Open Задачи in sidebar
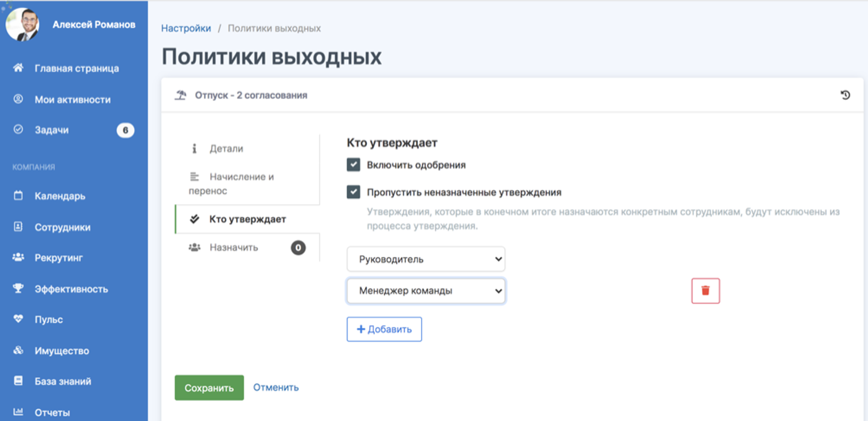The image size is (868, 421). [52, 130]
